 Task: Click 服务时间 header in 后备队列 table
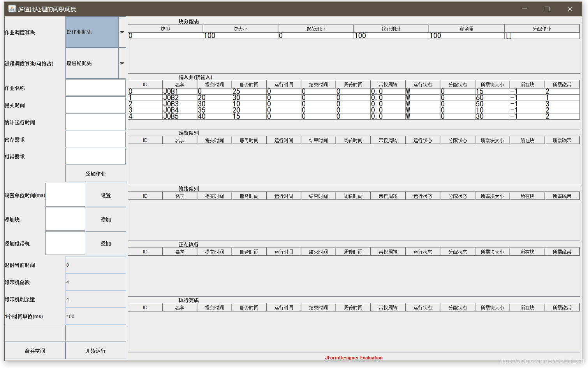[x=249, y=140]
